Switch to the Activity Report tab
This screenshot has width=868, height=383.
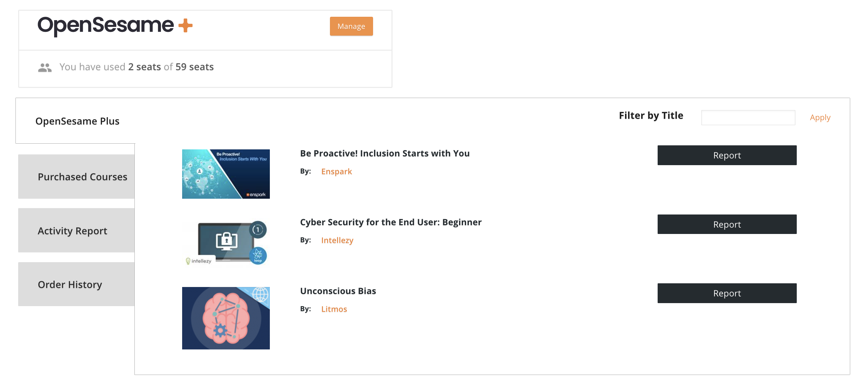[77, 231]
